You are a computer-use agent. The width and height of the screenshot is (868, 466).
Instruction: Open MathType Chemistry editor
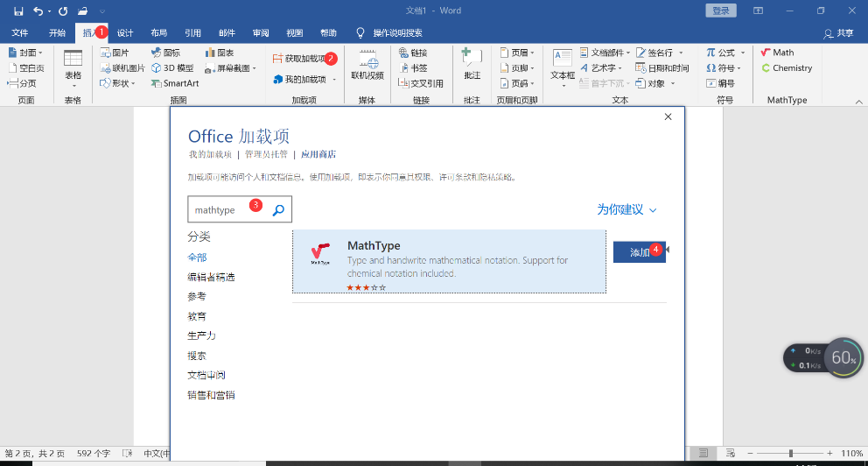787,68
